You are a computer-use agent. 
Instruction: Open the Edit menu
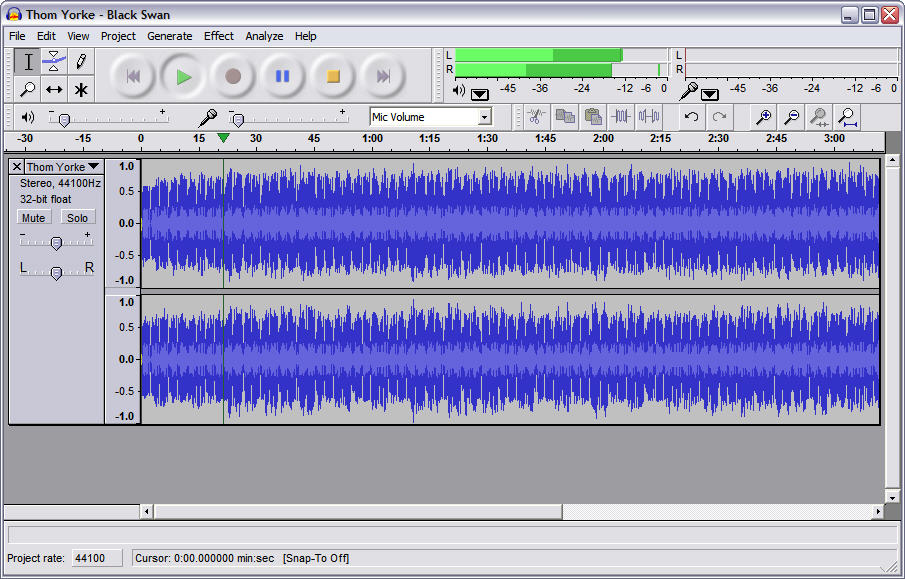click(46, 36)
